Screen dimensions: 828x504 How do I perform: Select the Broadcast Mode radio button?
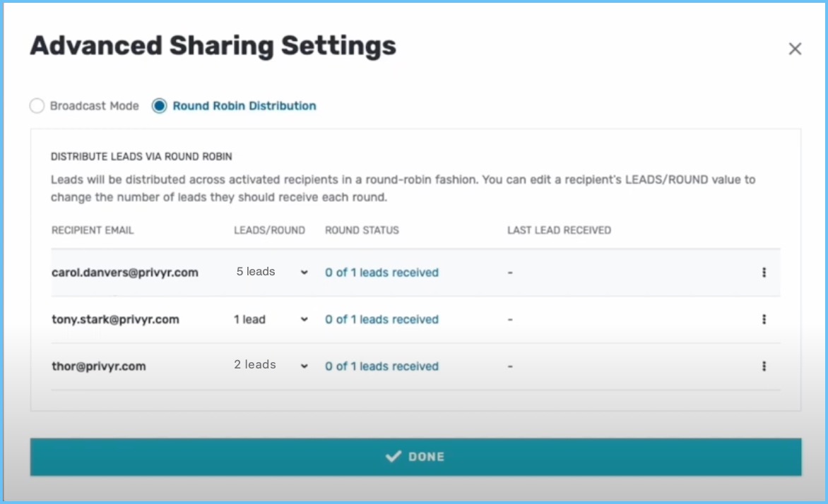click(x=37, y=105)
